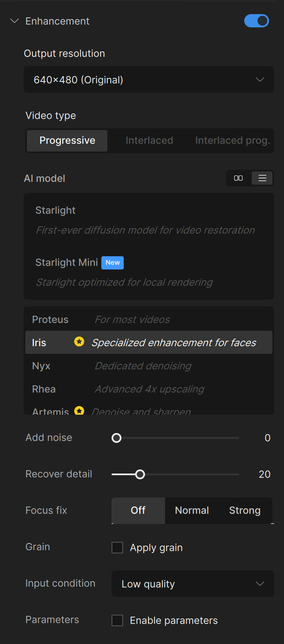
Task: Set Focus fix to Normal
Action: point(192,510)
